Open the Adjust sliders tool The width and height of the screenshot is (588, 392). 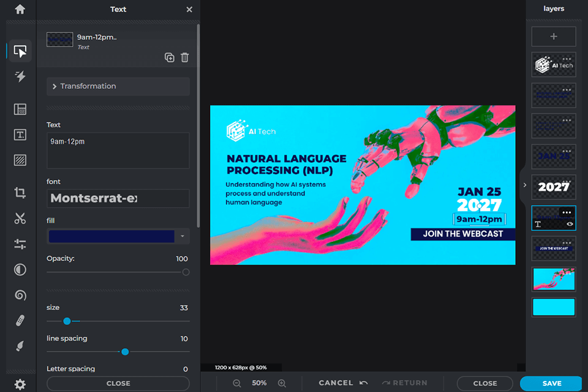(20, 244)
